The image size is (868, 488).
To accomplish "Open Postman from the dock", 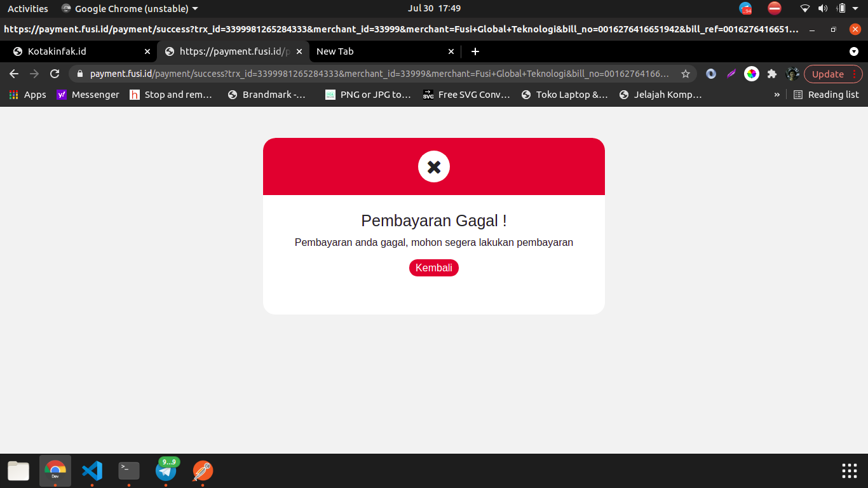I will [203, 471].
